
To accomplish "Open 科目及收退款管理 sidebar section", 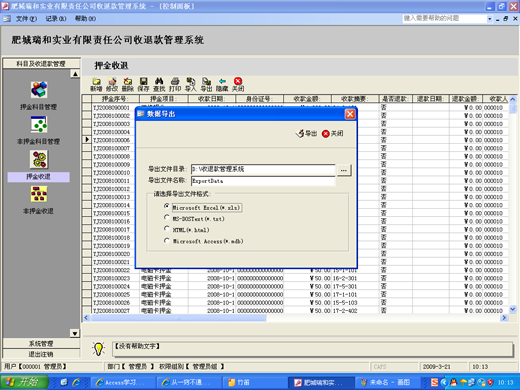I will click(41, 64).
